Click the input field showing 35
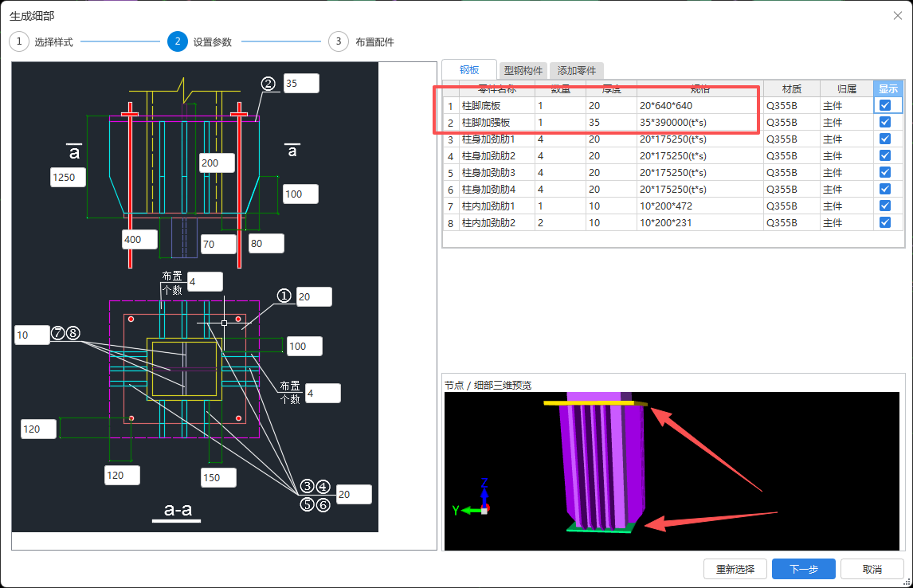The image size is (913, 588). [300, 84]
